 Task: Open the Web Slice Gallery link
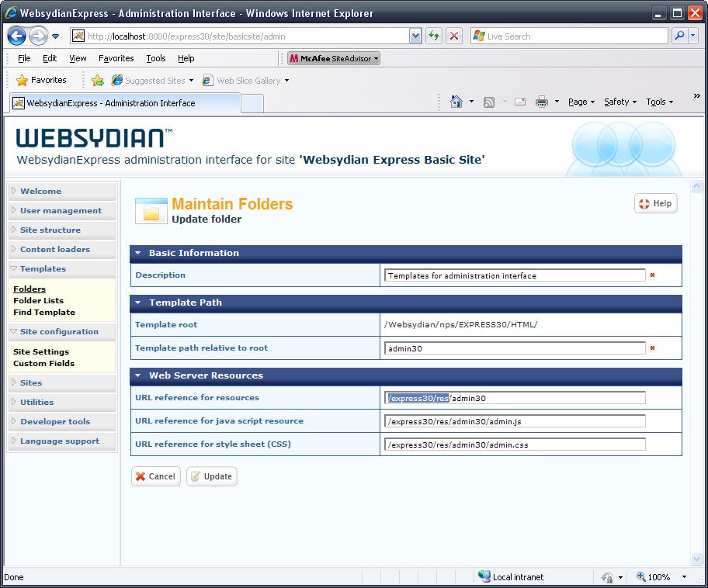coord(245,81)
